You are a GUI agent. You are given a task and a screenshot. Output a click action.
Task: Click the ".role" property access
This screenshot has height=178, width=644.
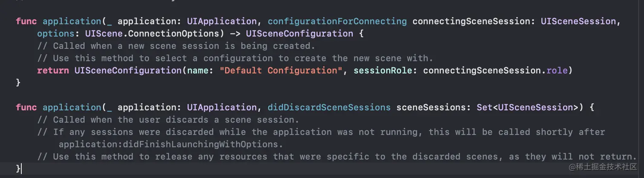557,70
